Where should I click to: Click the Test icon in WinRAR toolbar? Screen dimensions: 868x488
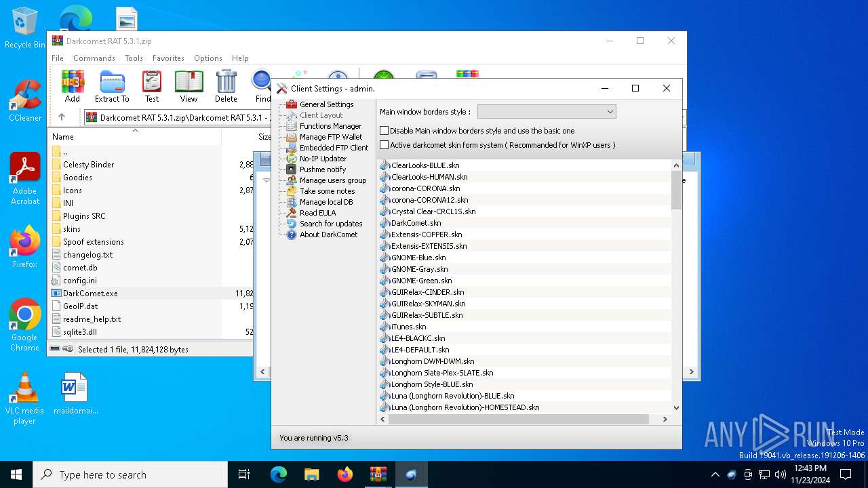152,86
